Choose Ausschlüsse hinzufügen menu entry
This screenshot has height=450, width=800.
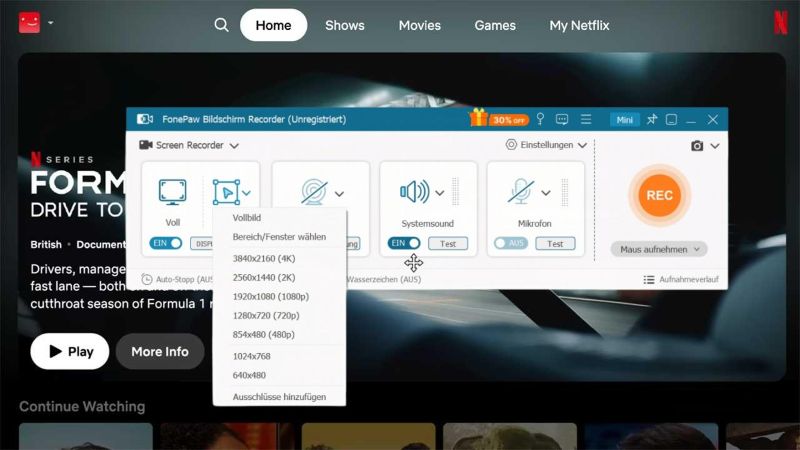(x=280, y=397)
